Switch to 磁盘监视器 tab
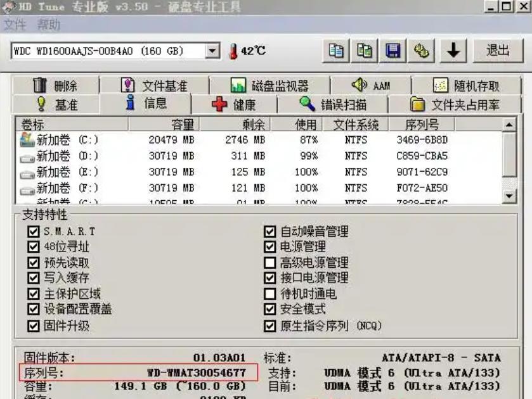532x399 pixels. [x=269, y=85]
